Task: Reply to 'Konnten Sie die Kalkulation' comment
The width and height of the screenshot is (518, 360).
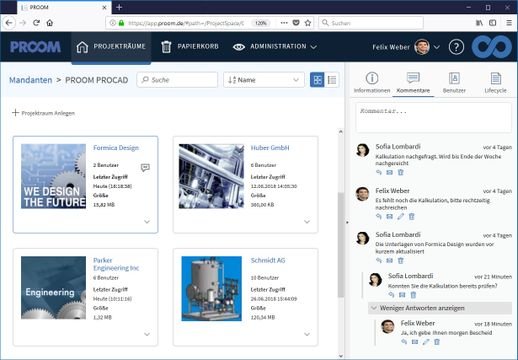Action: click(x=391, y=295)
